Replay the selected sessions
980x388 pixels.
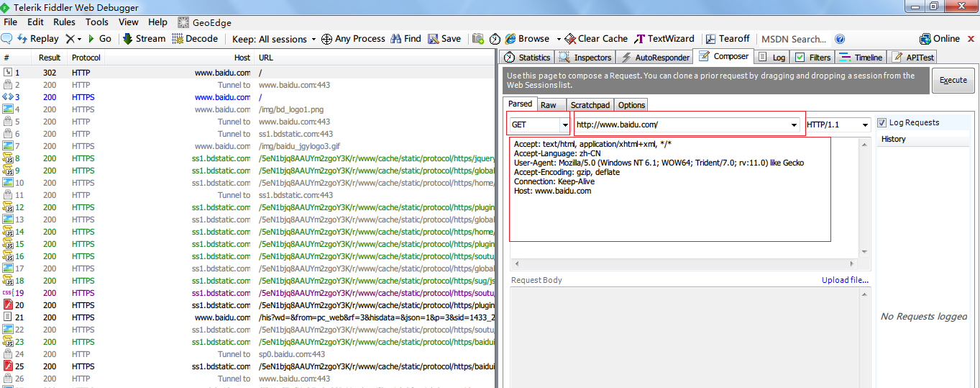(x=37, y=39)
